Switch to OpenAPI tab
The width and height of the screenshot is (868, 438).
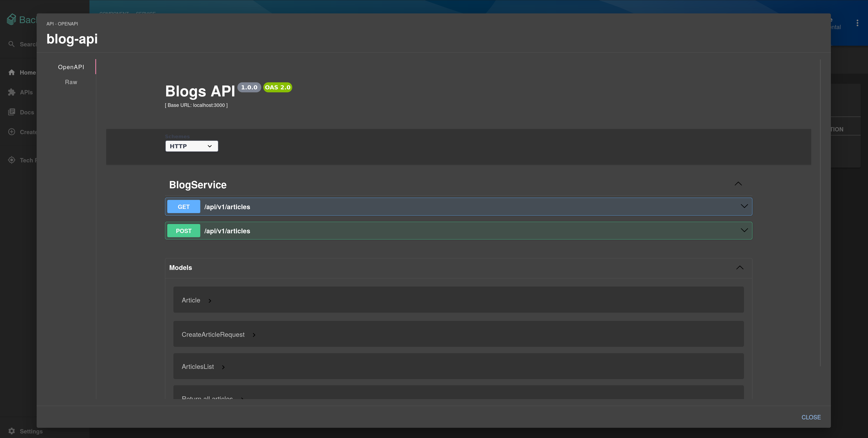tap(71, 66)
